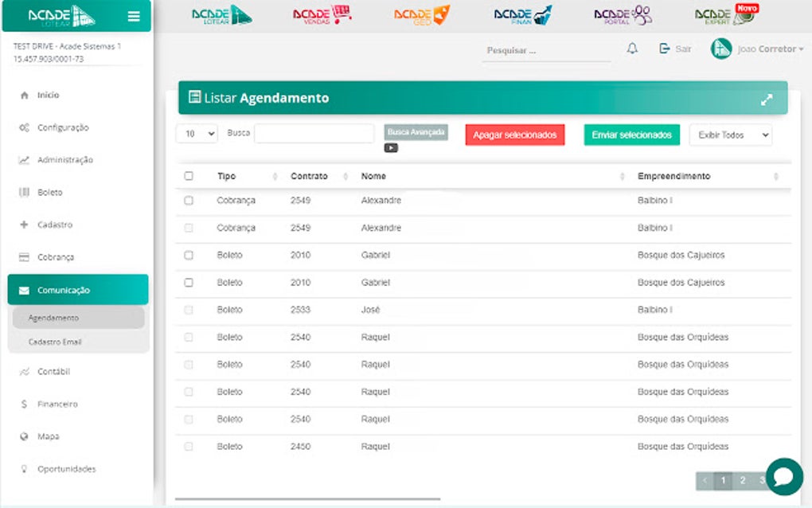Open the Acade Portal app logo

pos(623,15)
